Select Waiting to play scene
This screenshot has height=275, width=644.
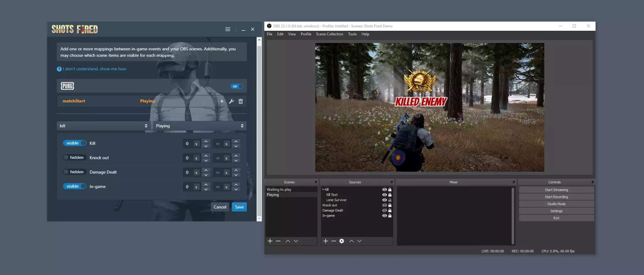point(291,190)
